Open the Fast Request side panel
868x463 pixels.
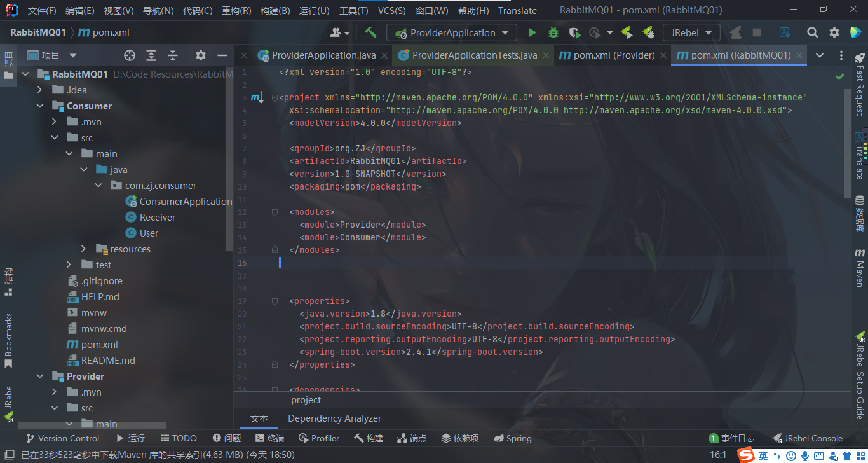click(x=860, y=85)
